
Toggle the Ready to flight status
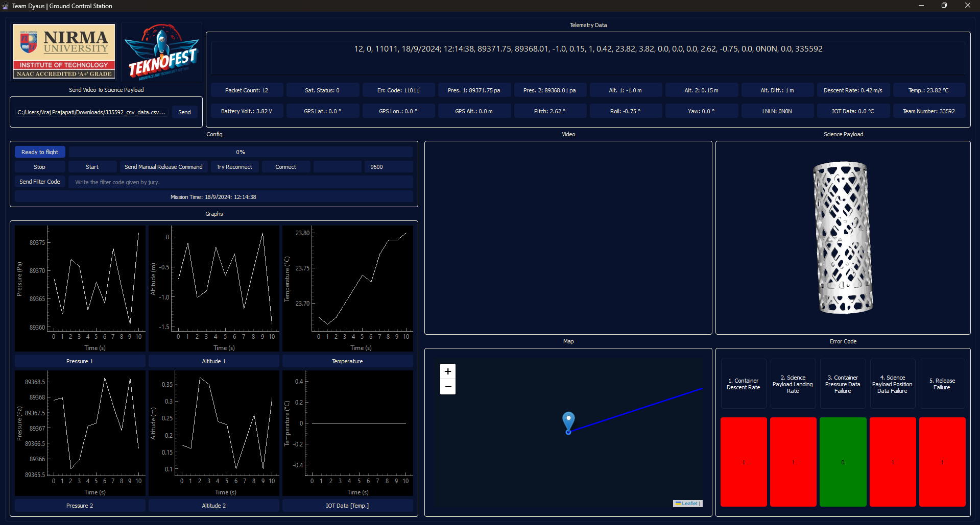click(x=39, y=152)
